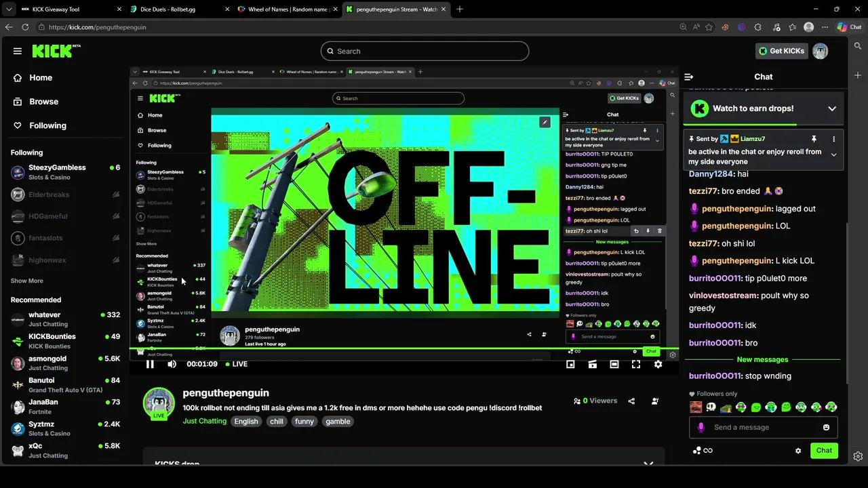Click the follow user icon right of share
The height and width of the screenshot is (488, 868).
654,401
